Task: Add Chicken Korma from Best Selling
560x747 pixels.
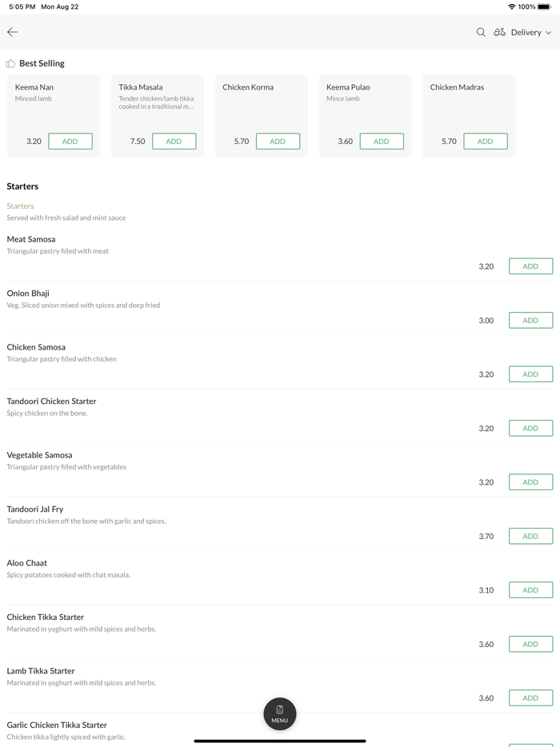Action: pyautogui.click(x=278, y=142)
